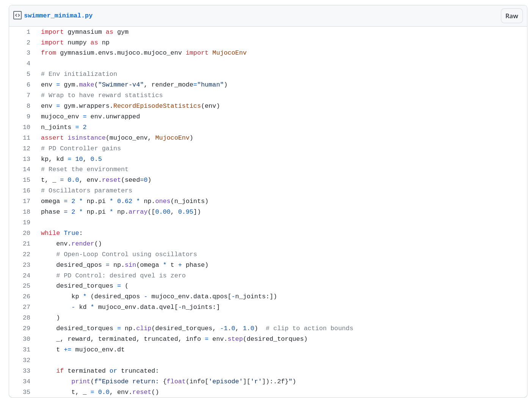Click 'n_joints = 2' line
532x400 pixels.
[64, 127]
